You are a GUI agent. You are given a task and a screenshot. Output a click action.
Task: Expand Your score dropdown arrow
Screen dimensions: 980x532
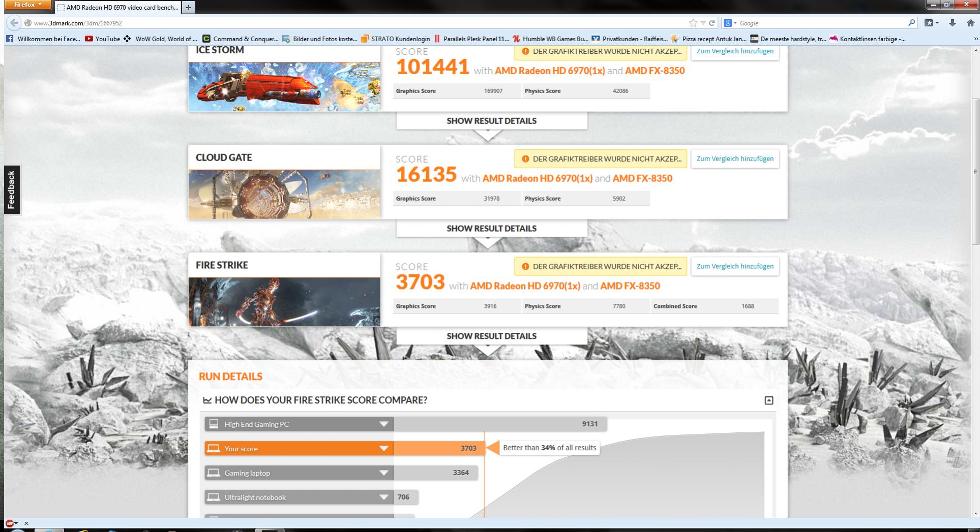[384, 449]
